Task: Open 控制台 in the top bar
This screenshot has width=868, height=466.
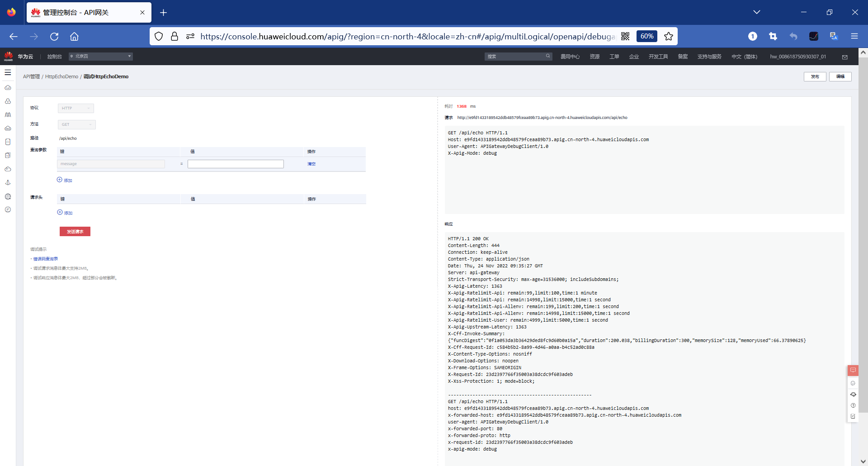Action: click(x=54, y=57)
